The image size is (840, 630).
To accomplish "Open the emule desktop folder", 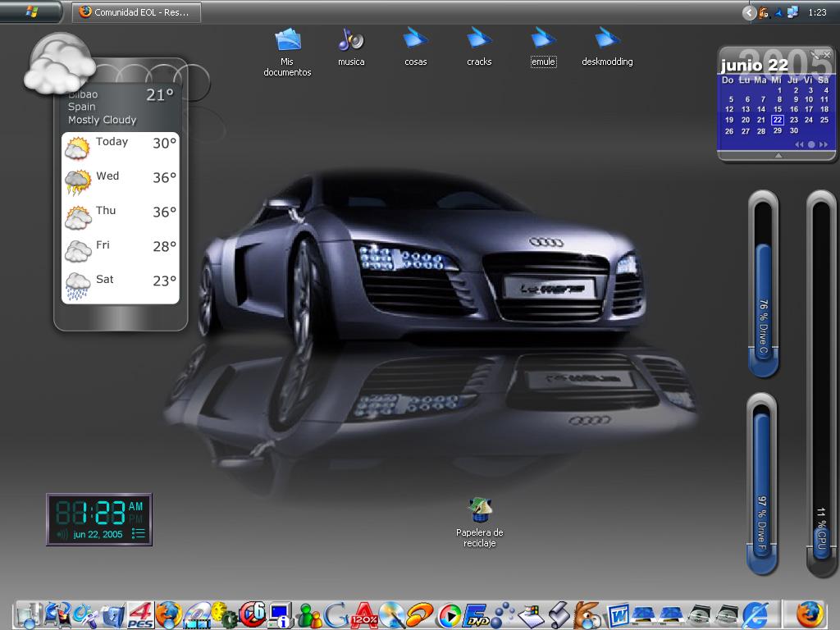I will 543,39.
